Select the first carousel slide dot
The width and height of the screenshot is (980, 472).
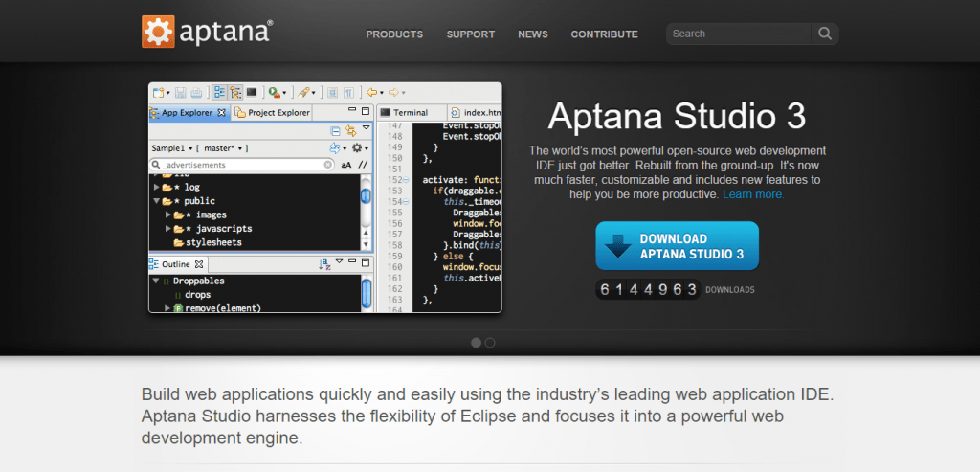477,343
